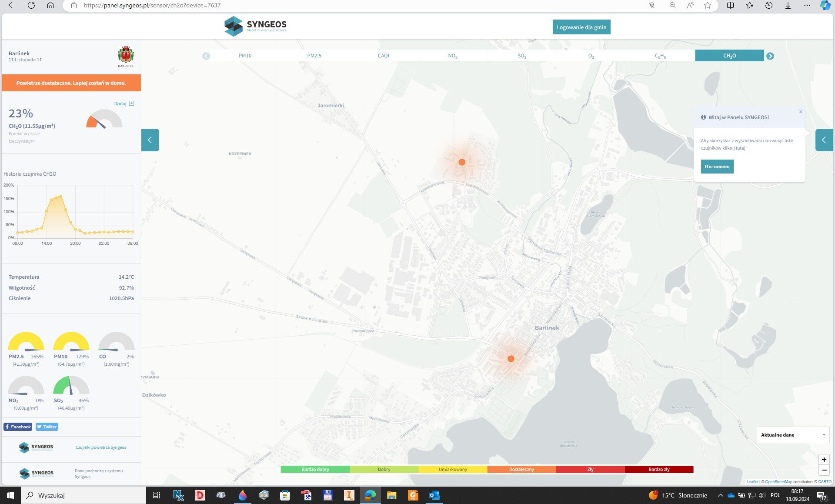
Task: Click the active CH2O tab
Action: point(729,56)
